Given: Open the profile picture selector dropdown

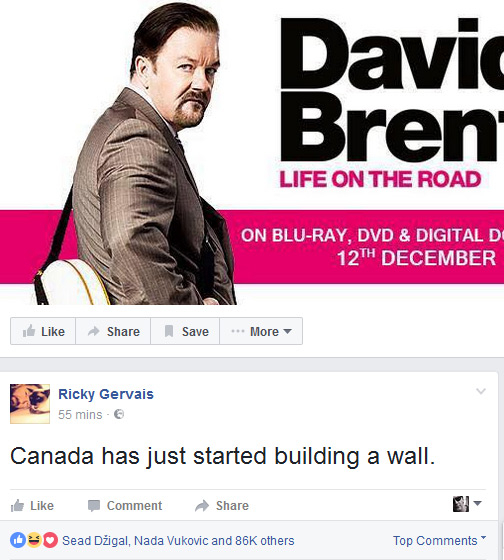Looking at the screenshot, I should coord(467,504).
